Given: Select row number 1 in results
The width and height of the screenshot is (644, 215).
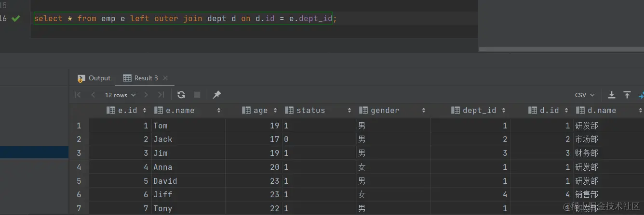Looking at the screenshot, I should [x=79, y=126].
